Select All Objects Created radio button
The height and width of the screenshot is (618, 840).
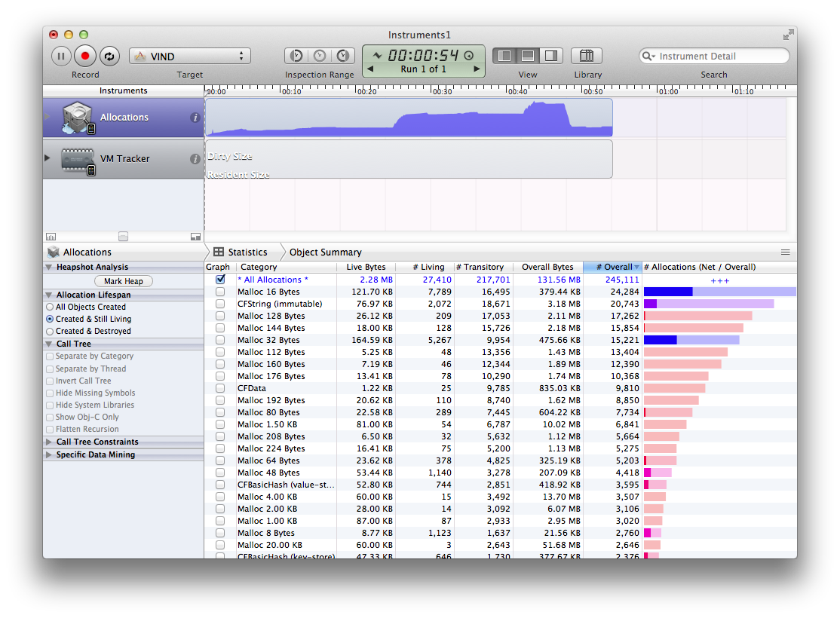50,307
